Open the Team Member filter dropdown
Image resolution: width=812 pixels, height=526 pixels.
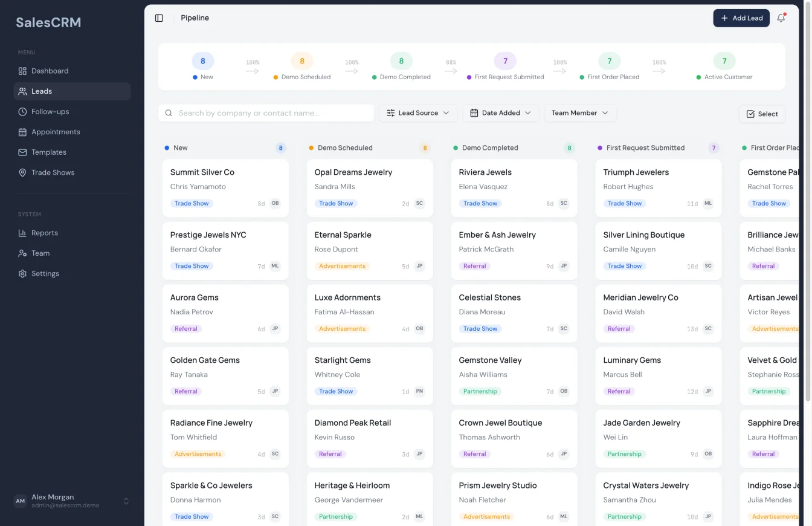(580, 112)
